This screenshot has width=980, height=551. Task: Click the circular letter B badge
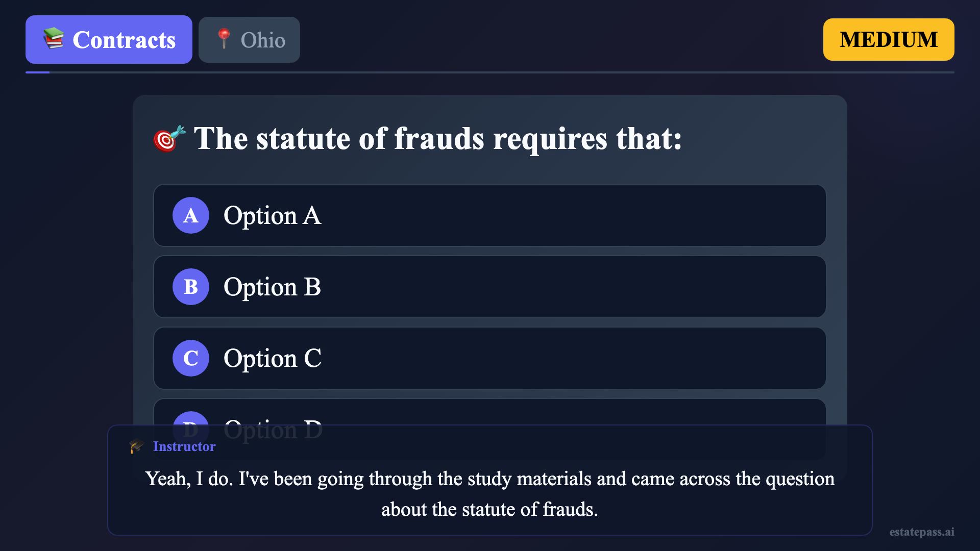click(191, 287)
